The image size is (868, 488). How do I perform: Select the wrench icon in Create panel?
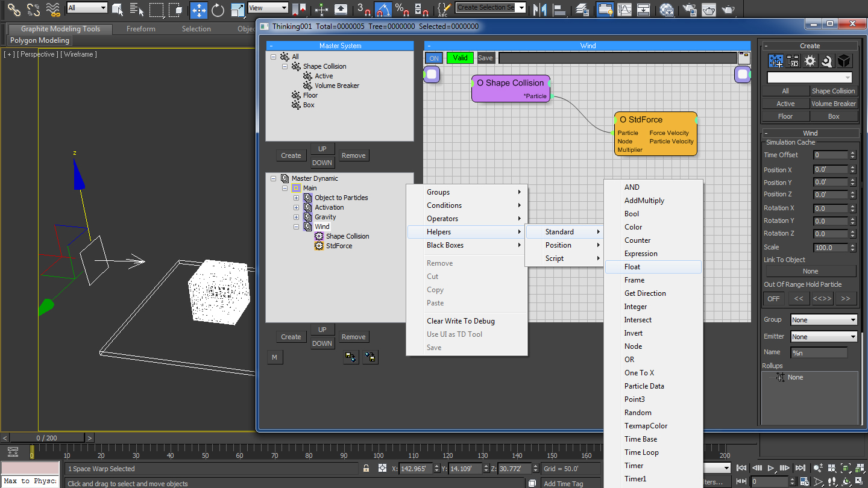point(826,61)
